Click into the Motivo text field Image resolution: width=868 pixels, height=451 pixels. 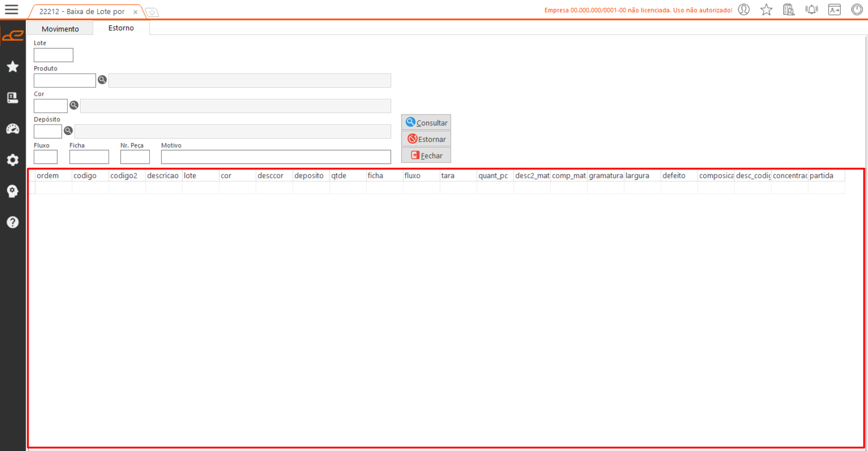(275, 157)
